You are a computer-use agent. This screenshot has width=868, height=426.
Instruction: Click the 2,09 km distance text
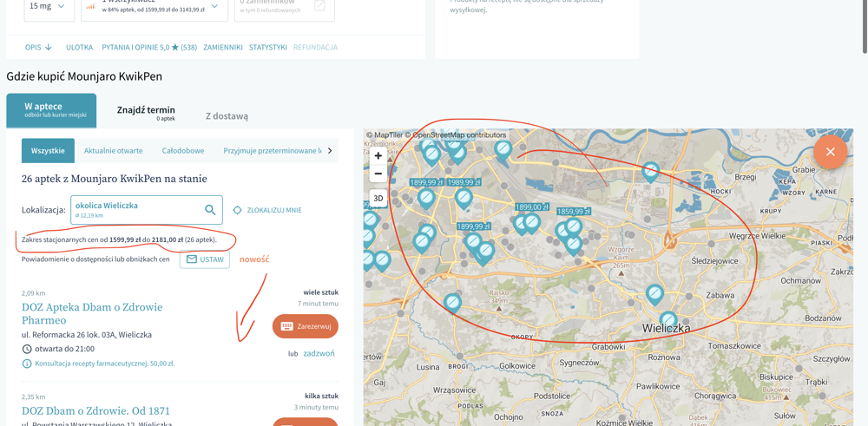tap(33, 292)
